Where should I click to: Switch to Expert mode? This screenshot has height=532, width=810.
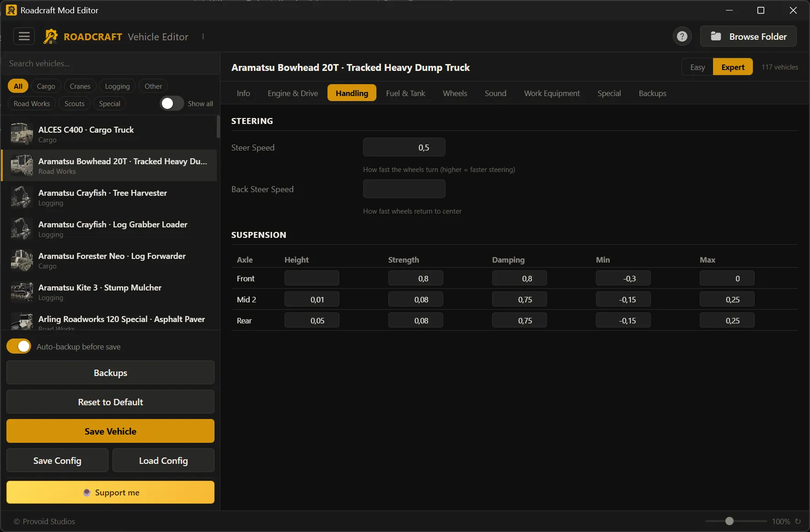[x=733, y=67]
